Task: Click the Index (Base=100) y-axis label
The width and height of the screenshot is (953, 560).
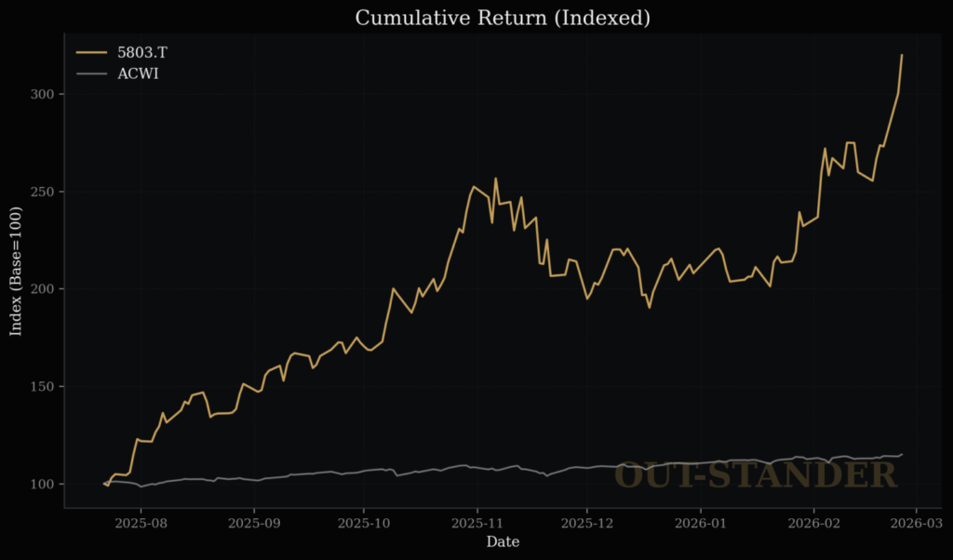Action: (x=16, y=271)
